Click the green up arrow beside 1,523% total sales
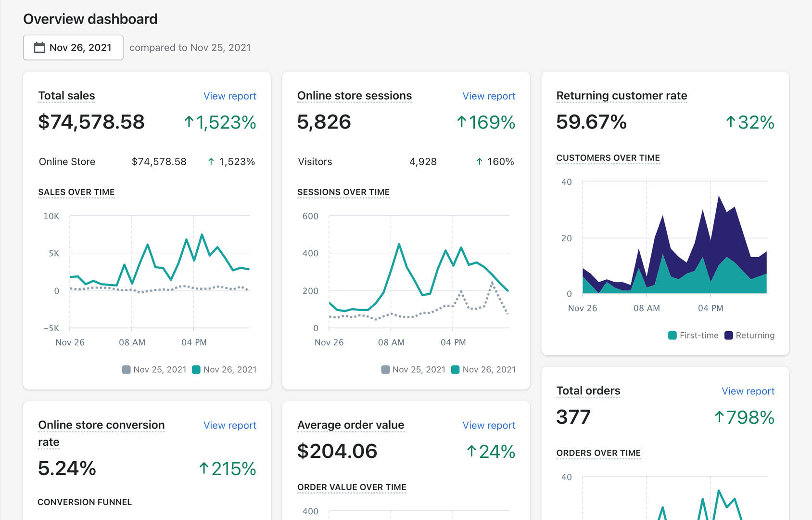 point(189,122)
